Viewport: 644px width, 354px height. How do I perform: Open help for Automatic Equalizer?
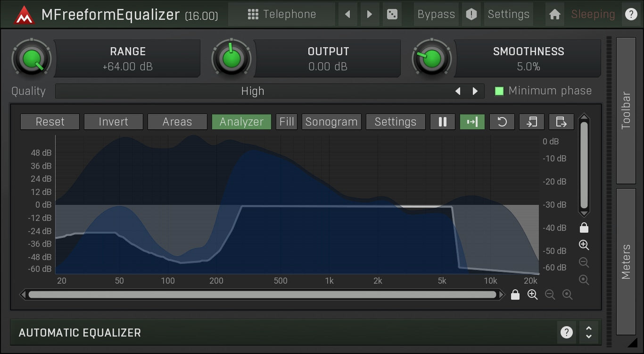tap(566, 332)
